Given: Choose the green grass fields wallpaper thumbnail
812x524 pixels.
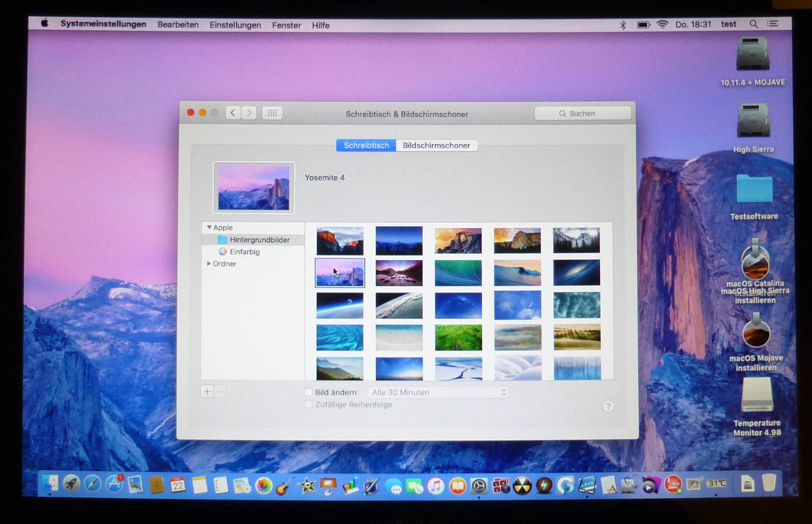Looking at the screenshot, I should 458,337.
